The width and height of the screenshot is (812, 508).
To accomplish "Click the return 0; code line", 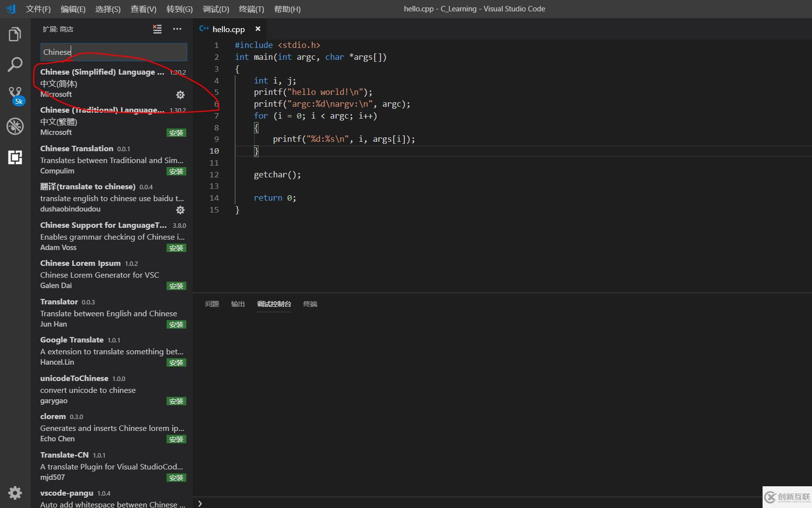I will (x=275, y=198).
